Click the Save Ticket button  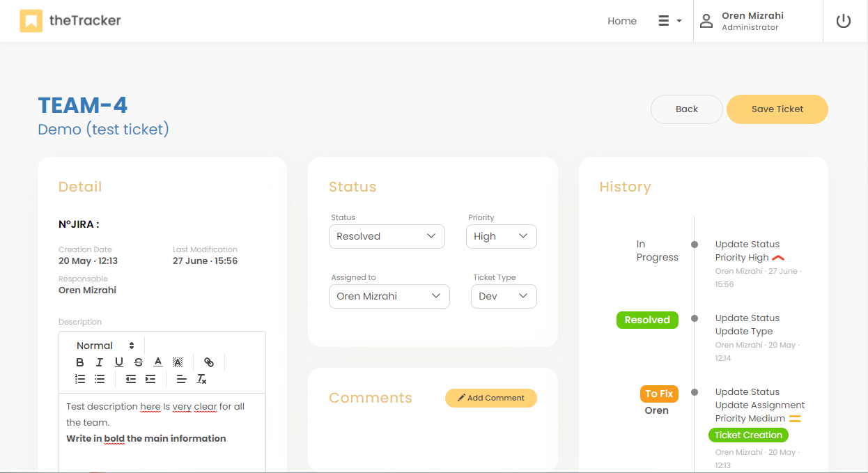click(x=777, y=109)
